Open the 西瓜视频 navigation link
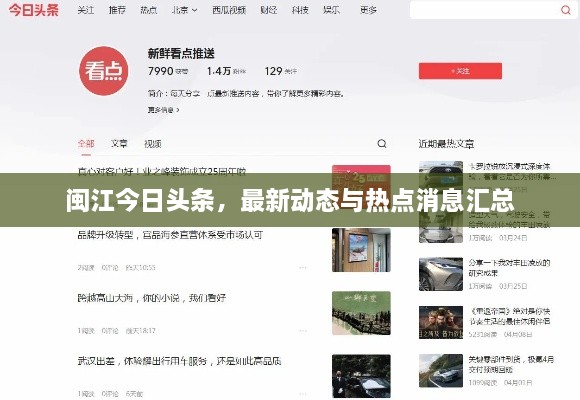The height and width of the screenshot is (400, 580). (229, 10)
